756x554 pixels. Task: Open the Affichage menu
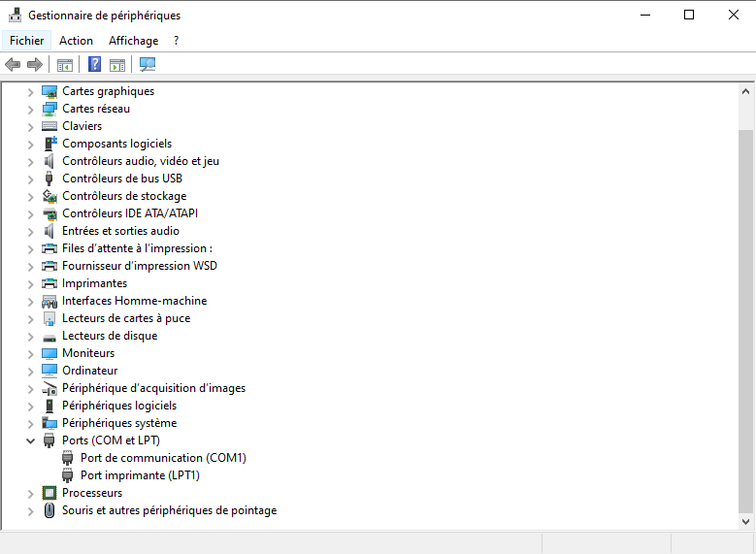(133, 41)
